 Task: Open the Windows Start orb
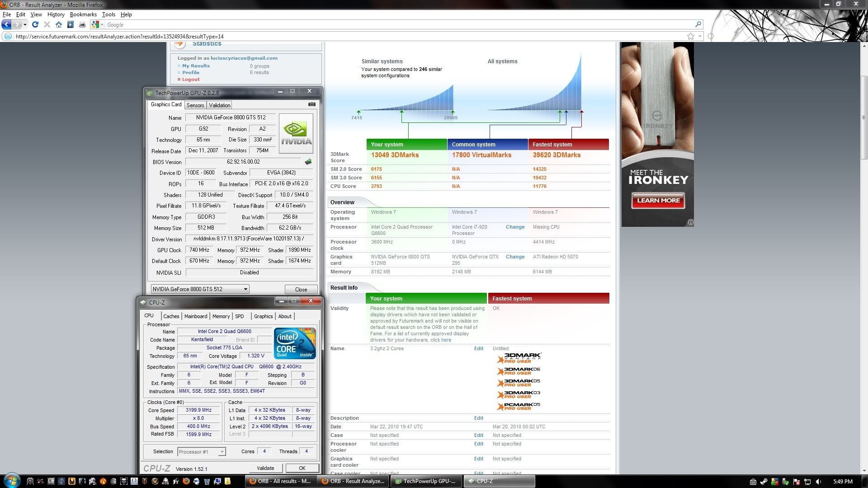(12, 481)
